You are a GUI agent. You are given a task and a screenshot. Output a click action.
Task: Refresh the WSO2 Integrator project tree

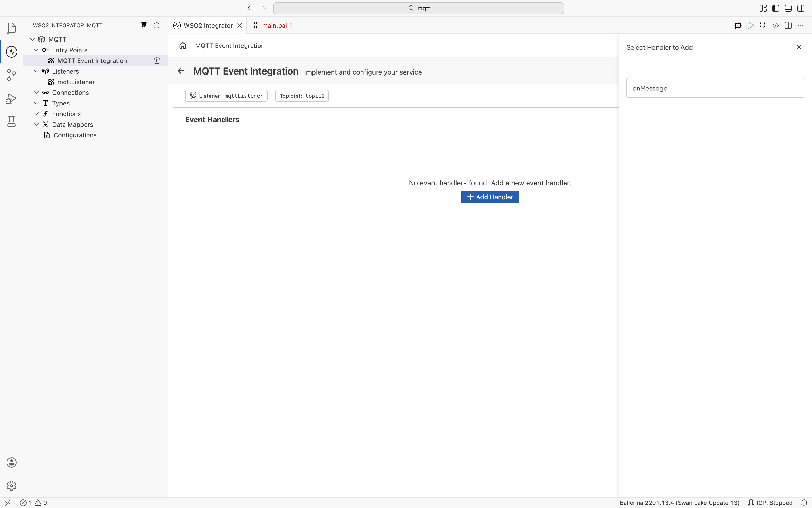[x=157, y=26]
